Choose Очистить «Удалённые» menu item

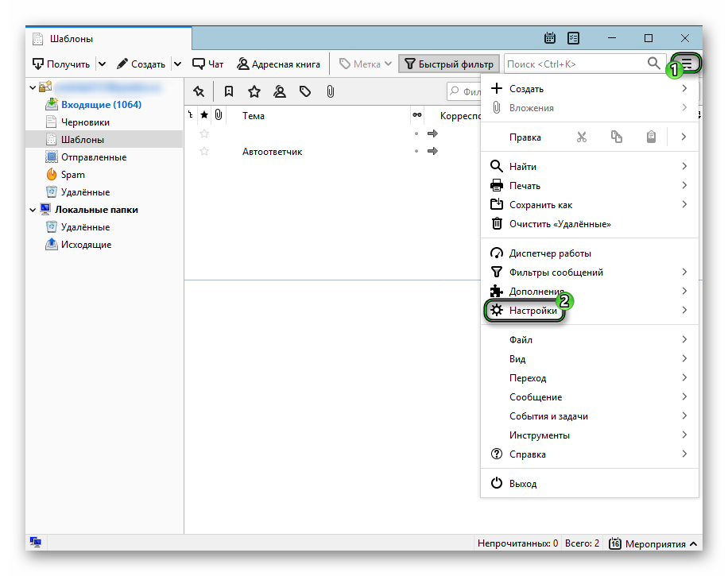coord(589,224)
